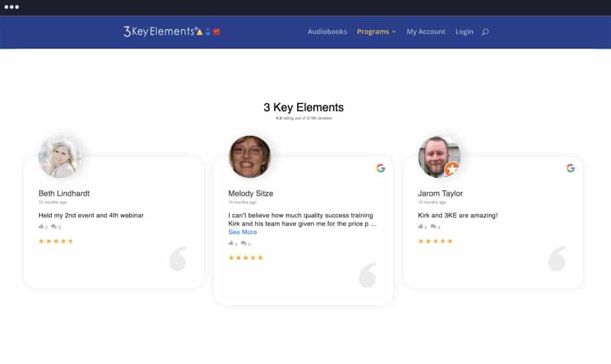Expand the Programs dropdown arrow
This screenshot has width=611, height=364.
pos(394,32)
